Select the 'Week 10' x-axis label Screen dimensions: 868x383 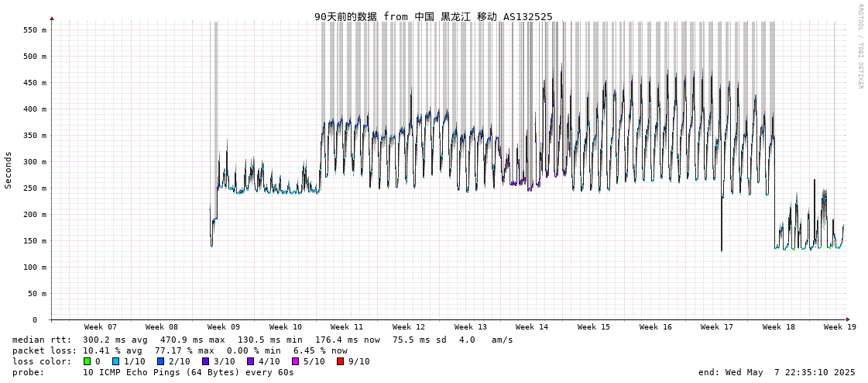click(286, 327)
